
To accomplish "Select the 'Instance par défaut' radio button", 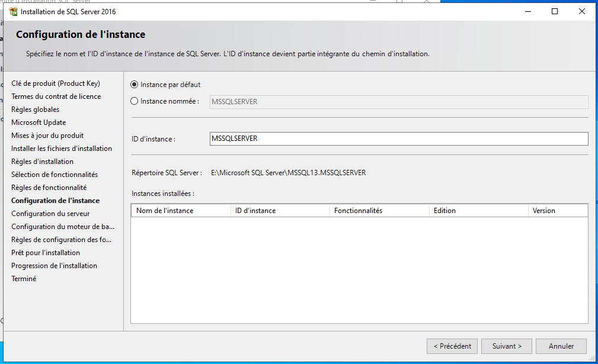I will [135, 85].
